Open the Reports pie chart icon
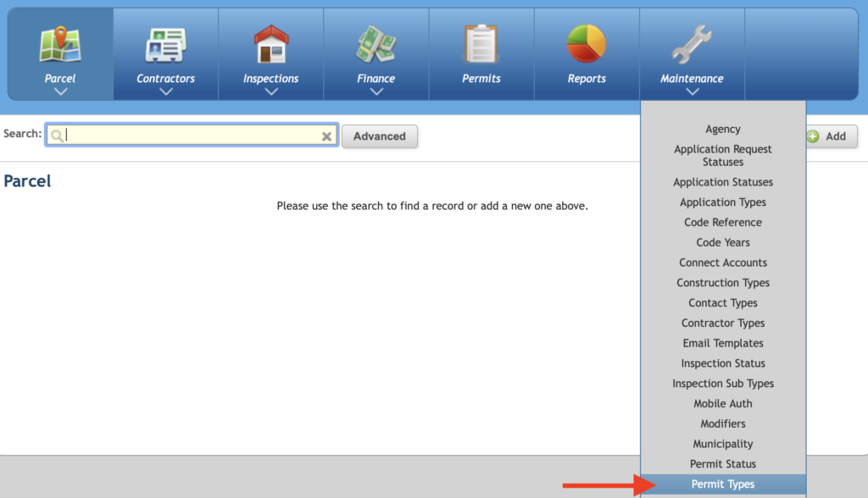The width and height of the screenshot is (868, 498). point(587,44)
